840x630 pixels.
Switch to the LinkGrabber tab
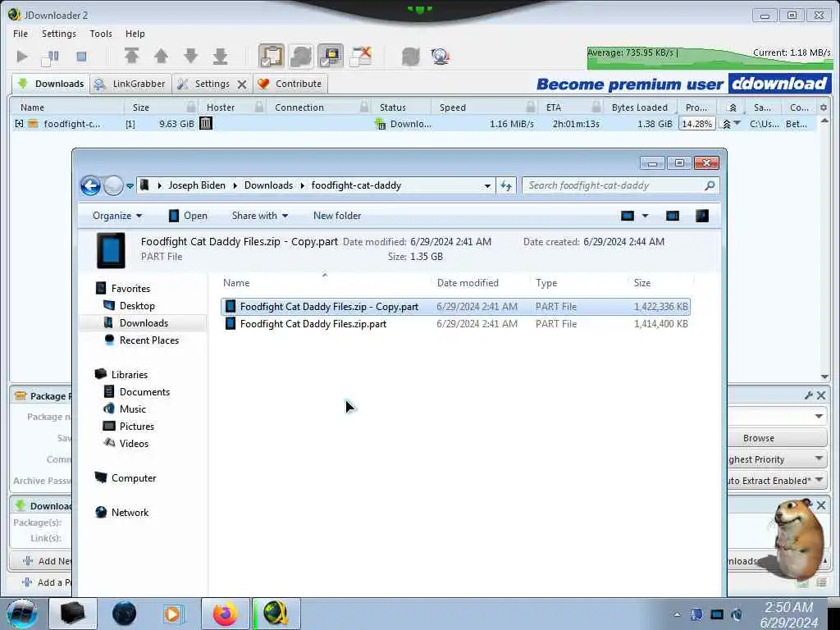click(130, 84)
